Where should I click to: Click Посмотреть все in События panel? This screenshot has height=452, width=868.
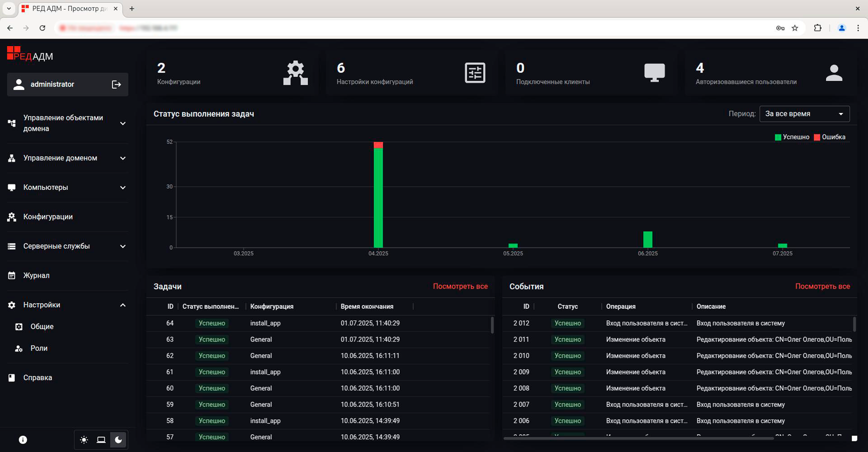(822, 286)
